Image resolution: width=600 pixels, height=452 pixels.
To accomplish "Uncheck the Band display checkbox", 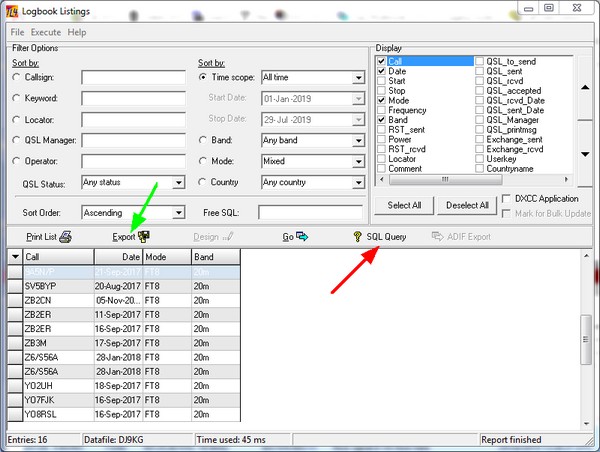I will point(381,120).
